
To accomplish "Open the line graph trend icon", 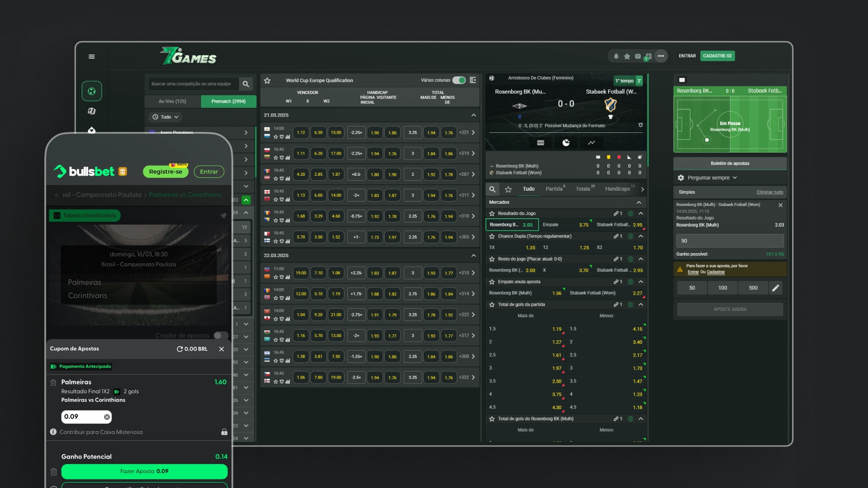I will pyautogui.click(x=591, y=143).
